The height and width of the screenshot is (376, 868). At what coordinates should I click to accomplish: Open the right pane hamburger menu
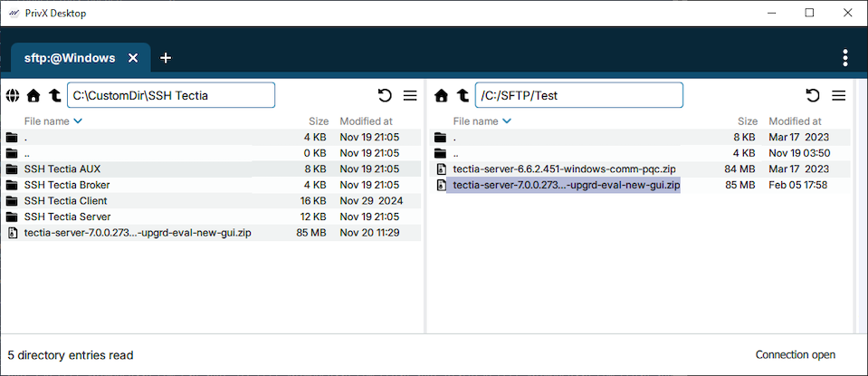pos(839,96)
